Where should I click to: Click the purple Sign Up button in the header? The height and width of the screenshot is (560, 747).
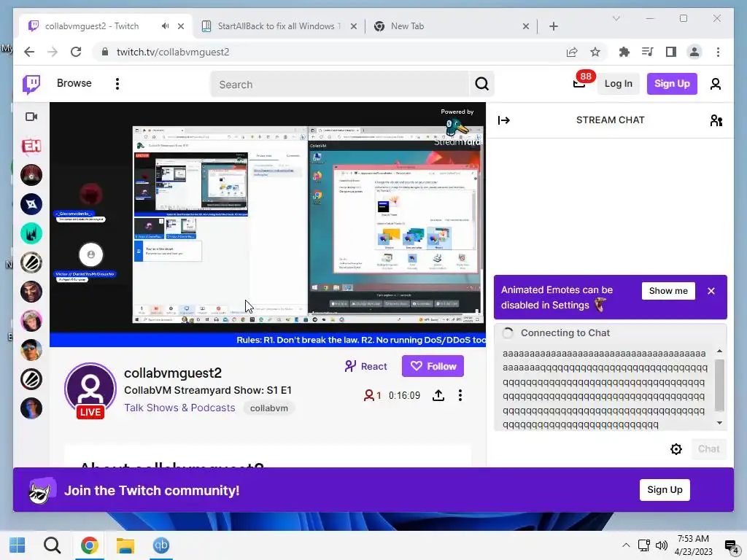672,84
